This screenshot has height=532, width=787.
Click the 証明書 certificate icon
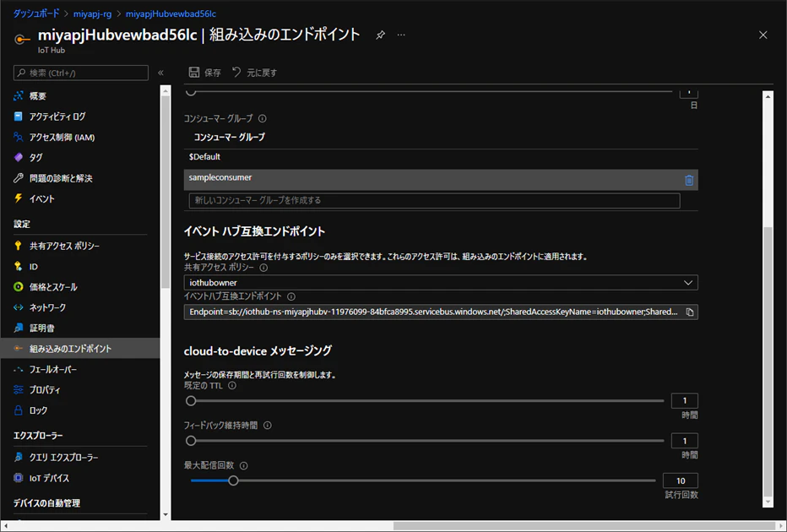coord(19,328)
